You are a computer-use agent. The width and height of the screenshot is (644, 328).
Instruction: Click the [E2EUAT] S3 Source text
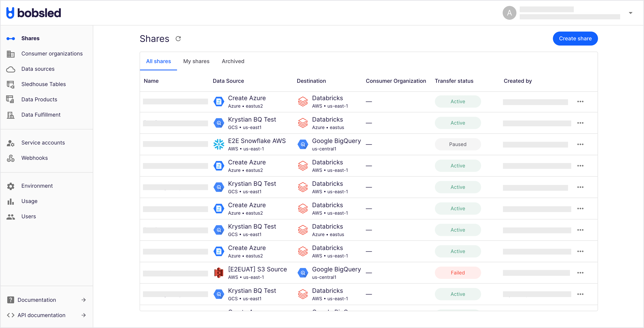pos(257,269)
